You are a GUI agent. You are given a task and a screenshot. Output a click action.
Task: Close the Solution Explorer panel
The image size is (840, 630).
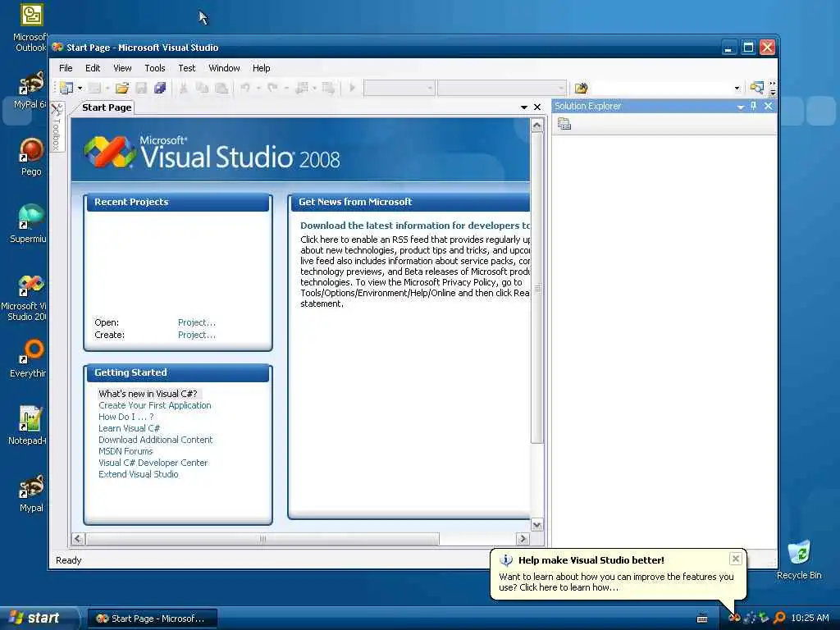tap(768, 106)
